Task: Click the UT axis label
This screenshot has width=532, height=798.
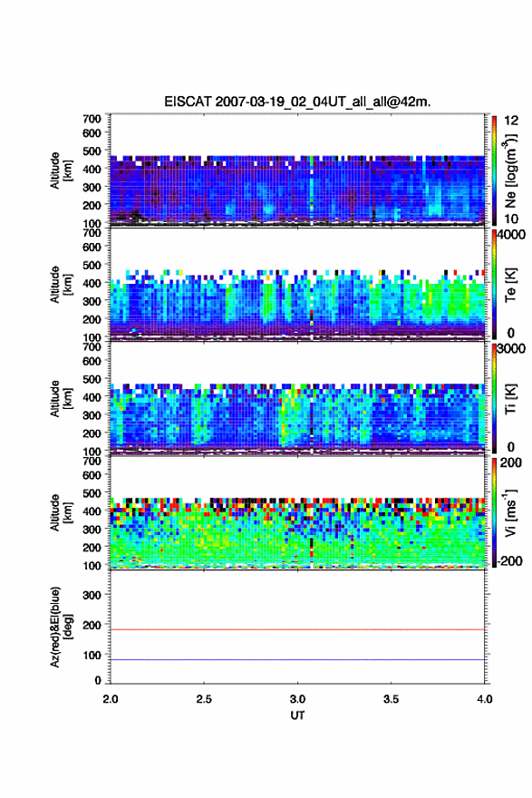Action: [x=297, y=715]
